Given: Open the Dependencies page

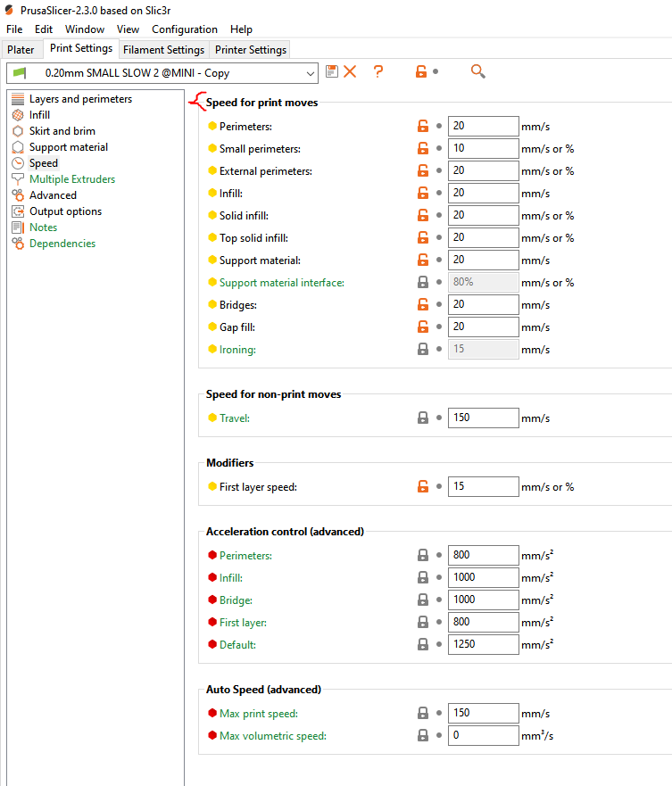Looking at the screenshot, I should (x=62, y=244).
